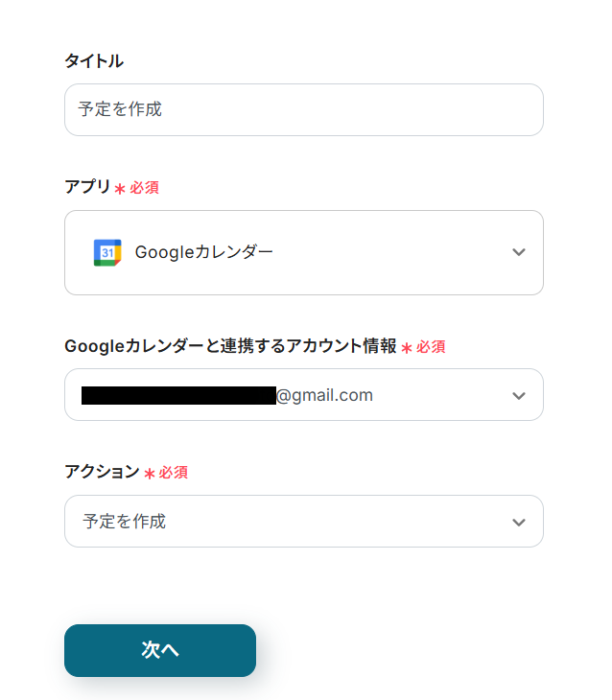Image resolution: width=612 pixels, height=700 pixels.
Task: Click the 必須 tag beside アカウント情報
Action: tap(431, 347)
